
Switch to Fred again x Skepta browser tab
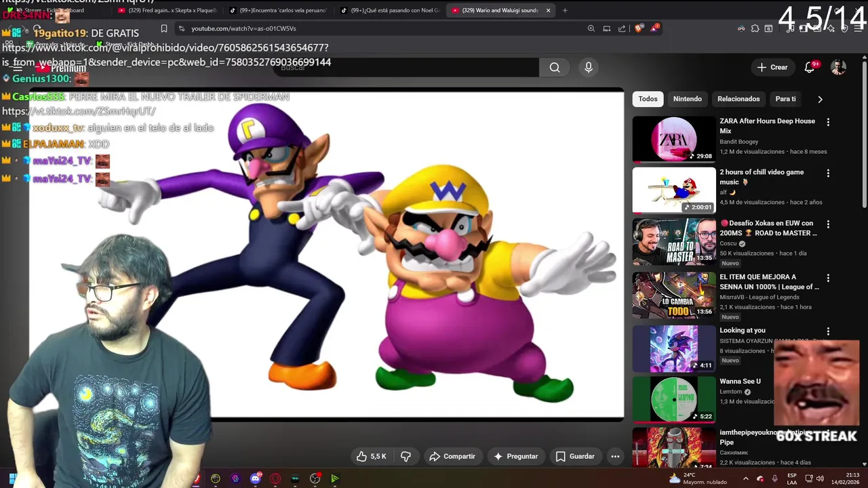coord(167,10)
